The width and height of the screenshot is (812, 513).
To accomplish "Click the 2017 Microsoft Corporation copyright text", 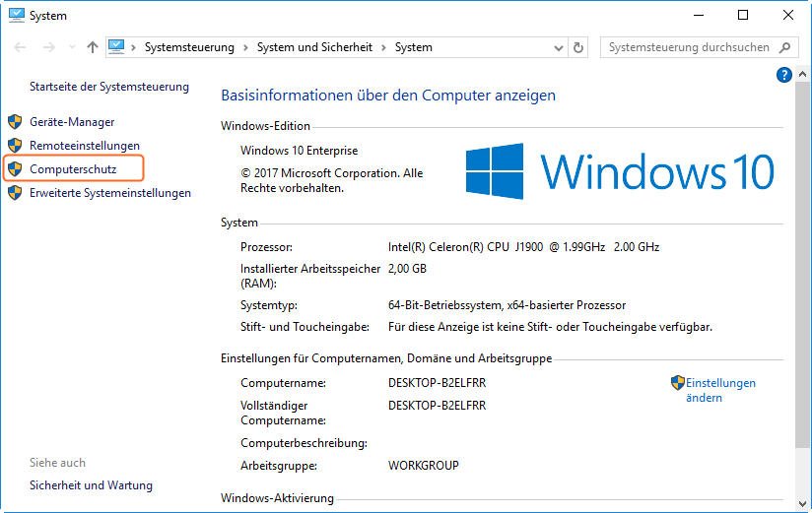I will click(331, 180).
